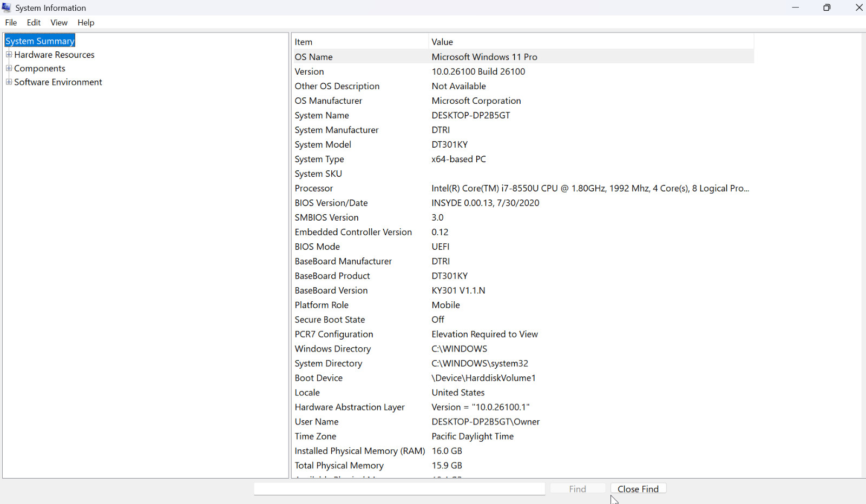Screen dimensions: 866x504
Task: Select Components category label
Action: click(x=40, y=69)
